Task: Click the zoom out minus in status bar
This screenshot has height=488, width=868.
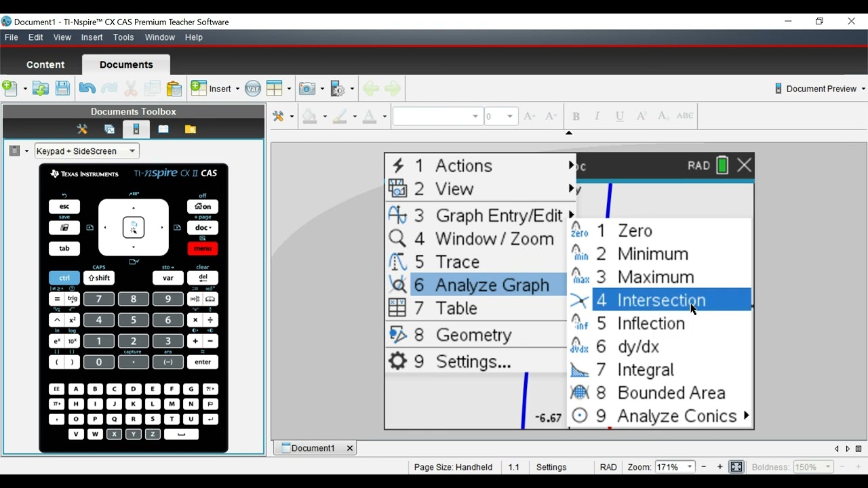Action: click(703, 467)
